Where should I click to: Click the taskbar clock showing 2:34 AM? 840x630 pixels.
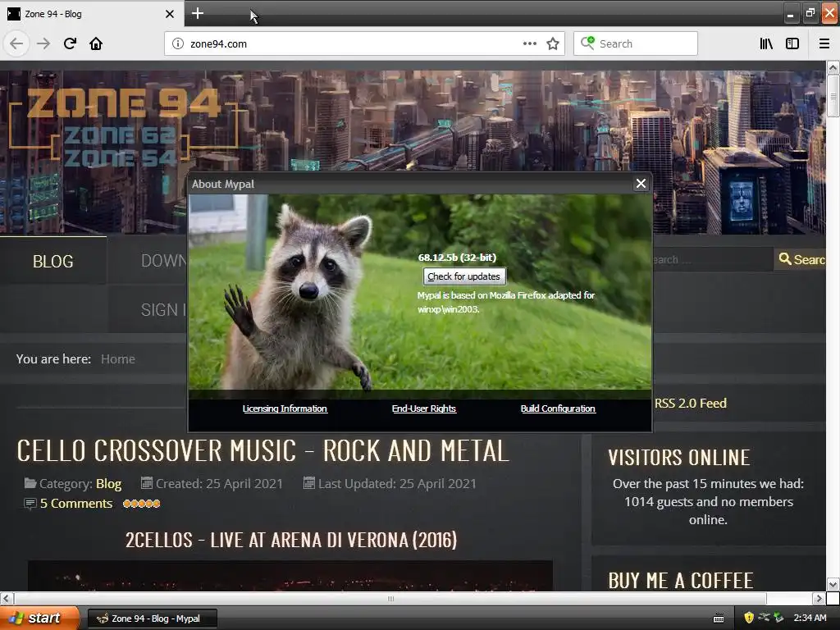[x=810, y=618]
